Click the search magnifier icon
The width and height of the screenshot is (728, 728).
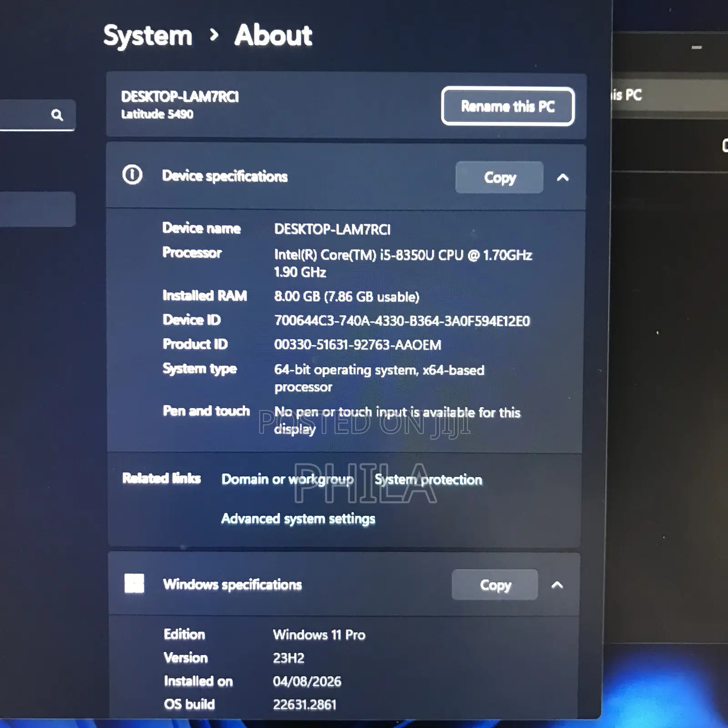[57, 115]
